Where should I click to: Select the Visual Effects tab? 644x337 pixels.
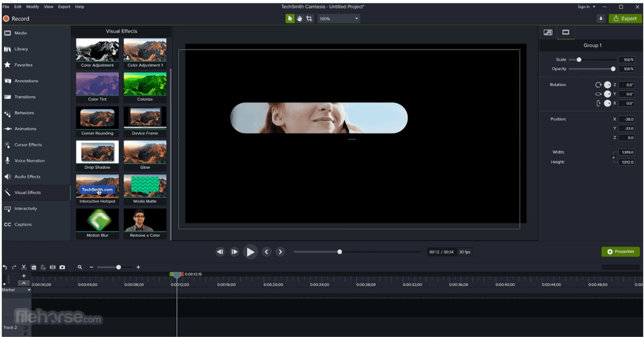click(35, 193)
